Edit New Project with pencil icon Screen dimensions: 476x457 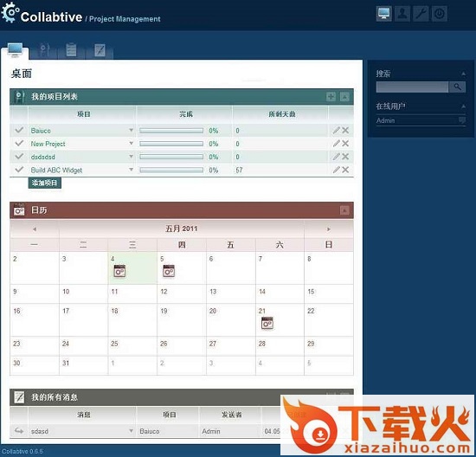point(337,144)
